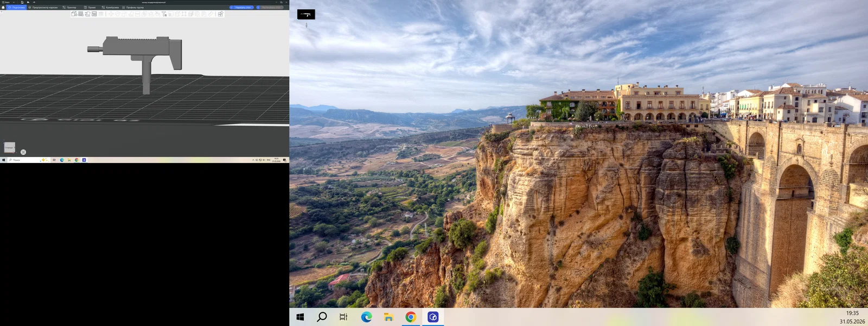
Task: Open the gun file icon on the desktop
Action: click(x=306, y=15)
